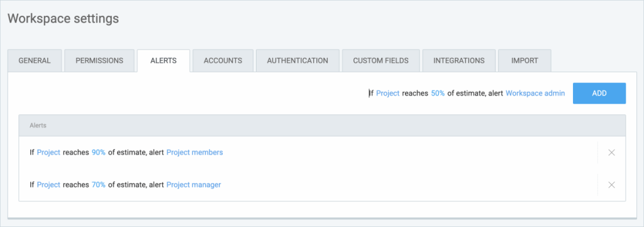The height and width of the screenshot is (227, 644).
Task: Change the Project members recipient
Action: 195,152
